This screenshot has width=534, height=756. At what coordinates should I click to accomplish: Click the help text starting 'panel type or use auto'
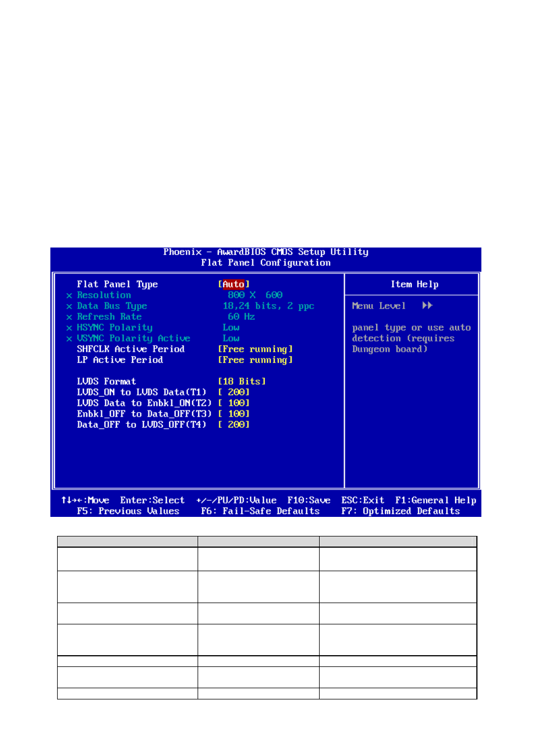(411, 338)
